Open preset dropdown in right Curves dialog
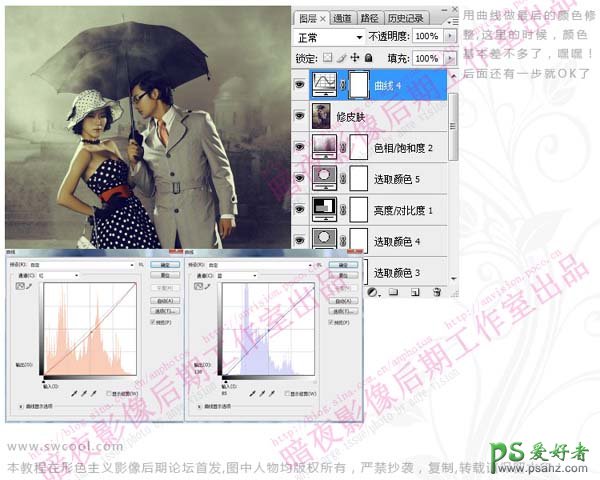Image resolution: width=600 pixels, height=480 pixels. [260, 265]
